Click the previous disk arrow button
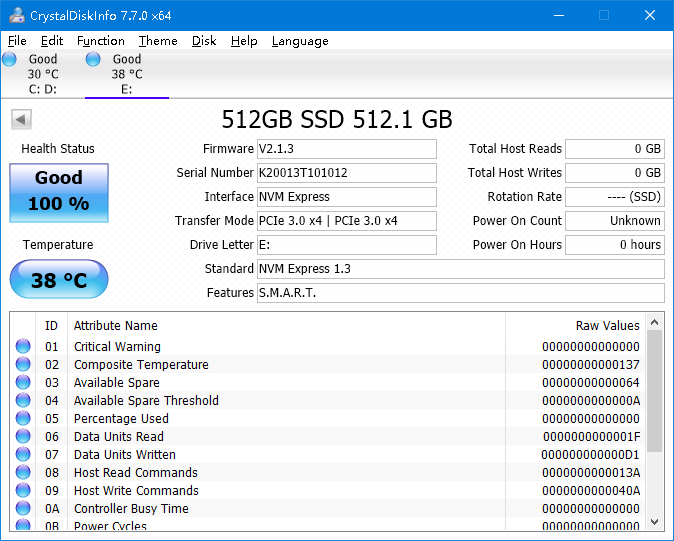Screen dimensions: 674x541 [x=21, y=120]
